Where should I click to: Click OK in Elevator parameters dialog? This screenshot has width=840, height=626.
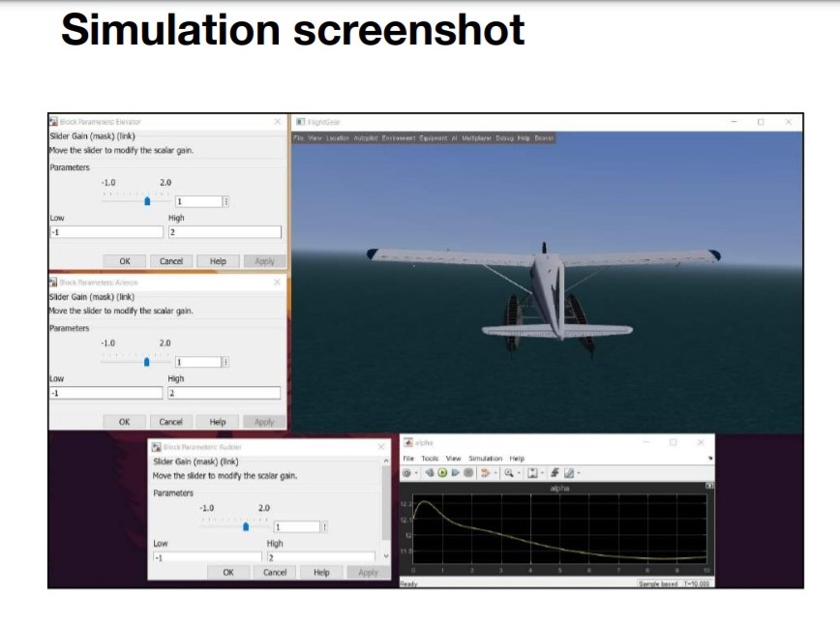[124, 261]
